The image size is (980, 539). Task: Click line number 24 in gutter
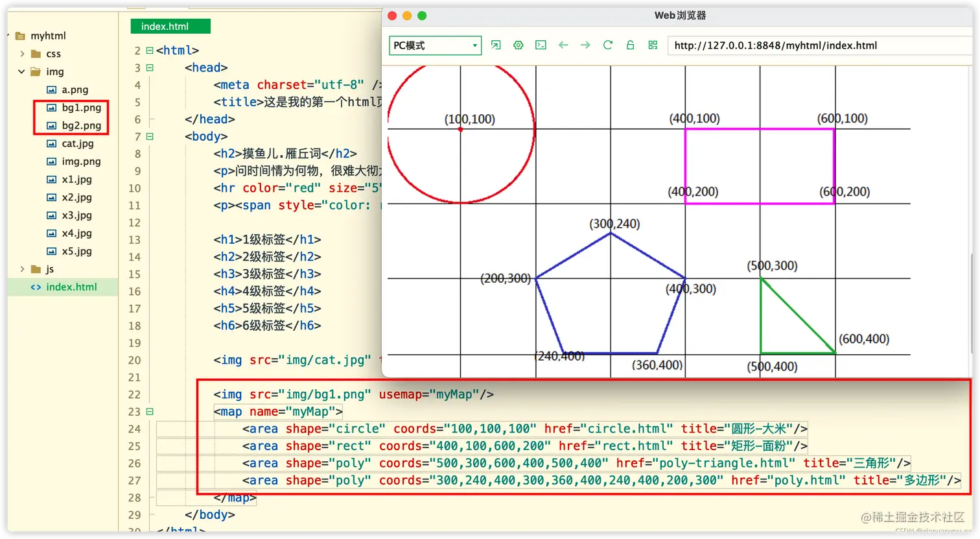[x=134, y=429]
